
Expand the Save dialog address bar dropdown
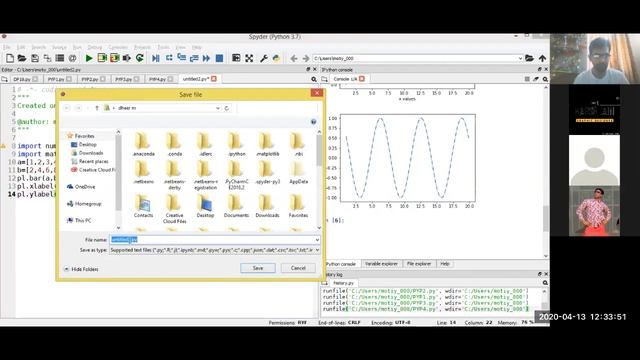(x=218, y=108)
